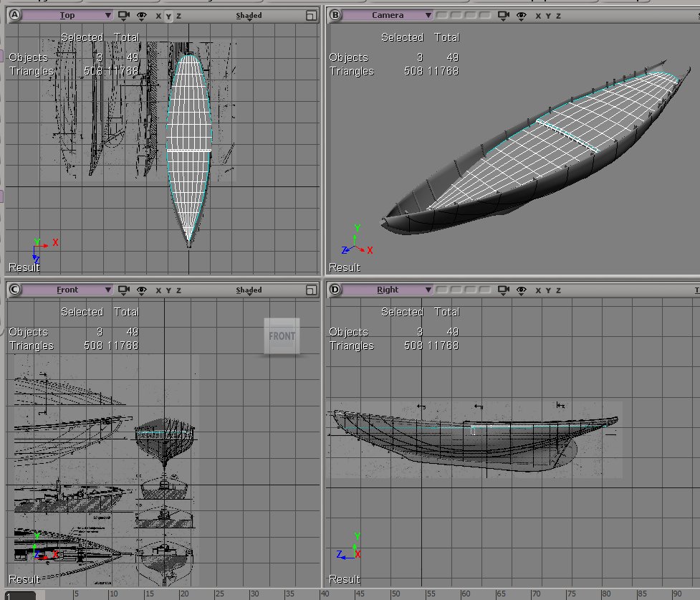Toggle eye visibility icon in Top viewport
Screen dimensions: 700x600
click(142, 15)
